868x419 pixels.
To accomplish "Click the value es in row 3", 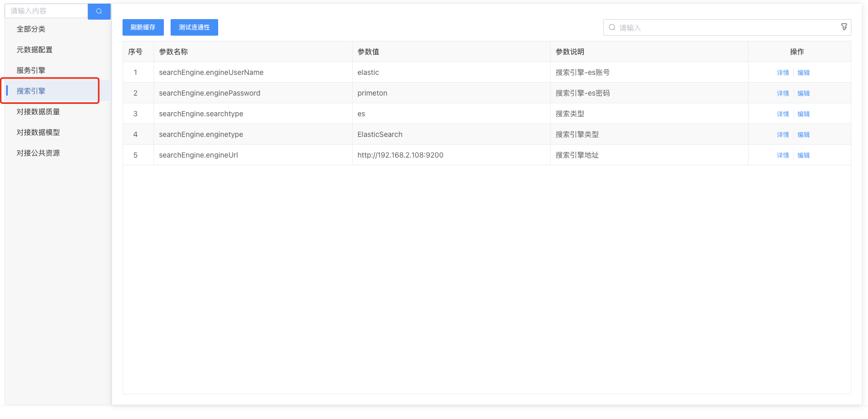I will 361,114.
